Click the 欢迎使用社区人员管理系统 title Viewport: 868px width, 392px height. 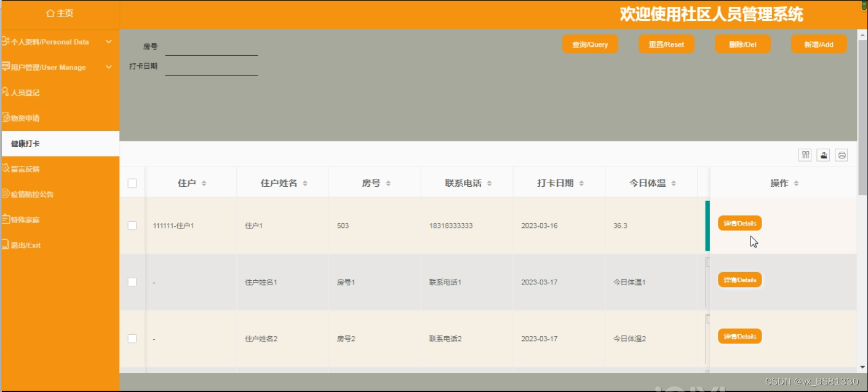point(711,14)
